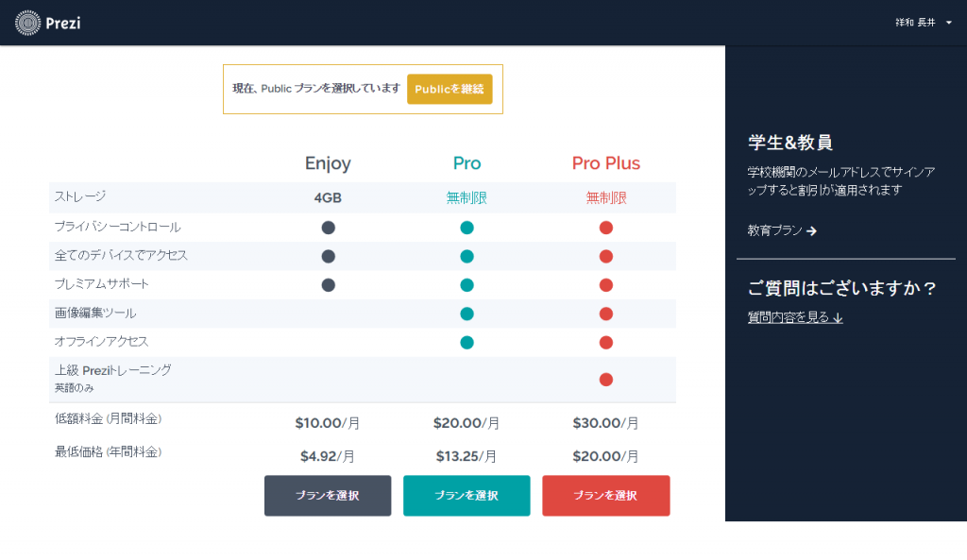Screen dimensions: 967x560
Task: Click the 英語のみ note
Action: click(74, 388)
